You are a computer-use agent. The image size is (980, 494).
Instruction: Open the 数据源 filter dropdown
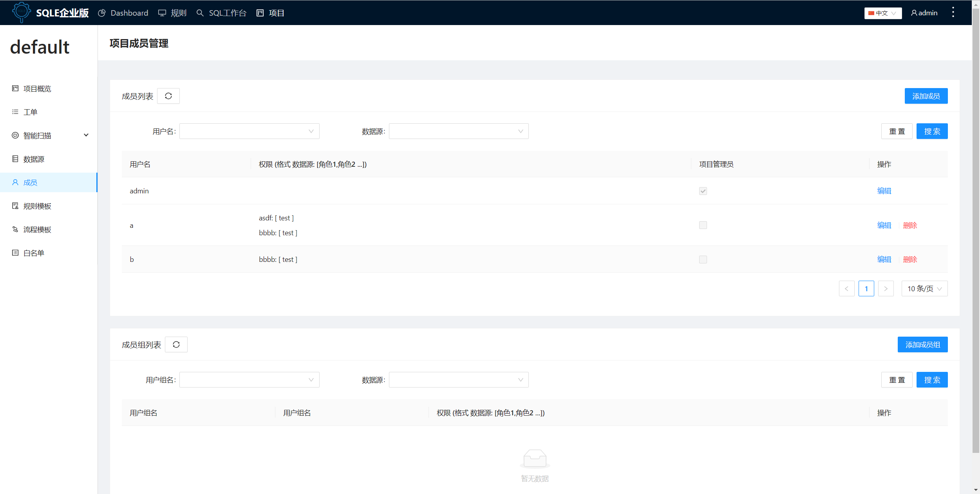459,131
